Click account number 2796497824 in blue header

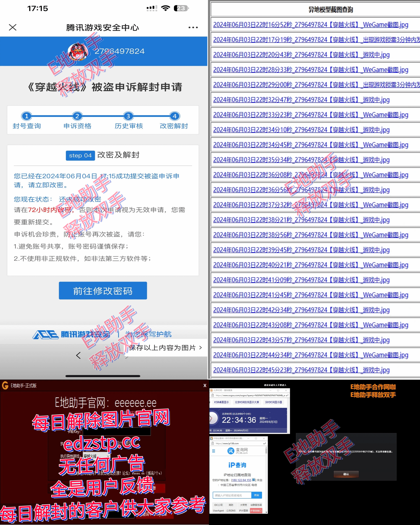click(120, 51)
